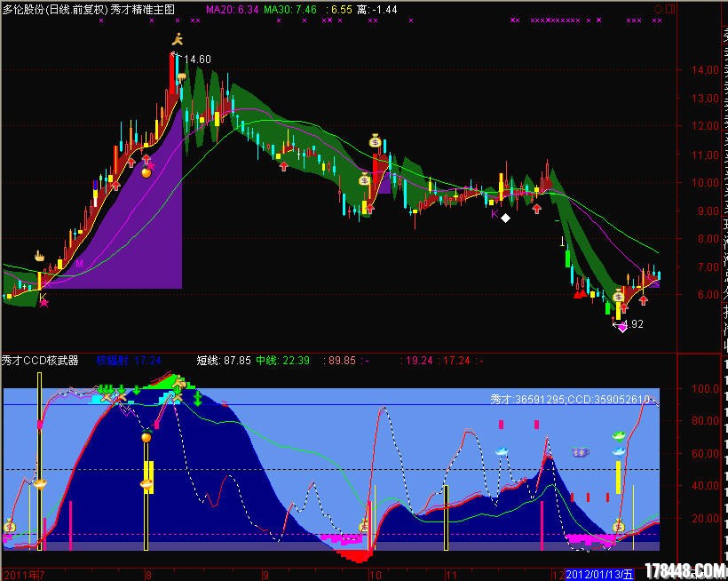Click the 9 month marker on timeline

(x=265, y=575)
